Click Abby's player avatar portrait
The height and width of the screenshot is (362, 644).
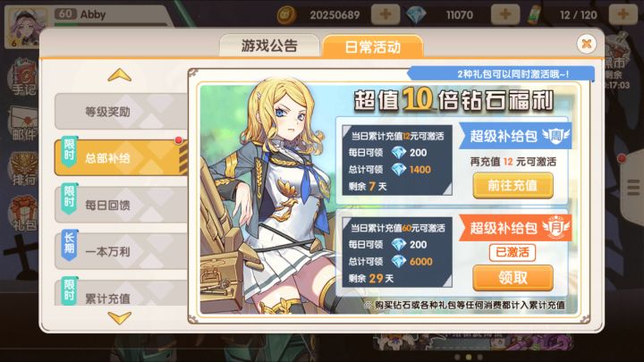25,25
